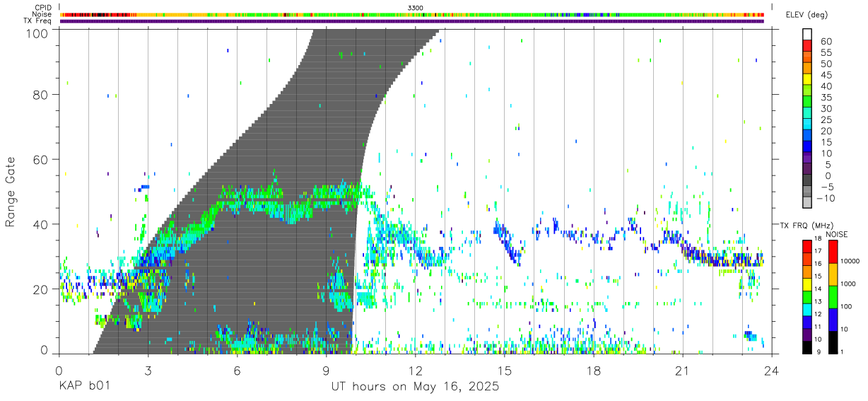
Task: Click ELEV swatch between 25 and 20
Action: tap(807, 124)
